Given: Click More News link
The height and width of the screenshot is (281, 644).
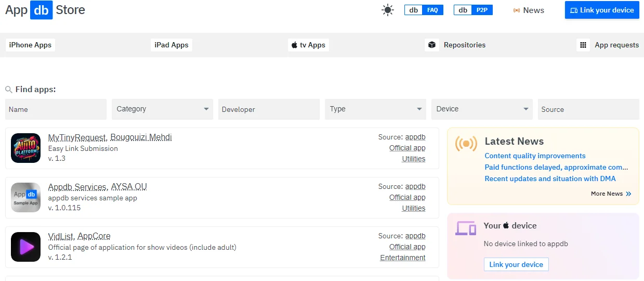Looking at the screenshot, I should [611, 194].
